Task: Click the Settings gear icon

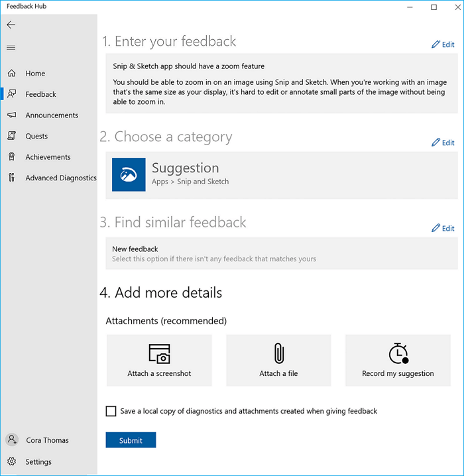Action: [x=11, y=461]
